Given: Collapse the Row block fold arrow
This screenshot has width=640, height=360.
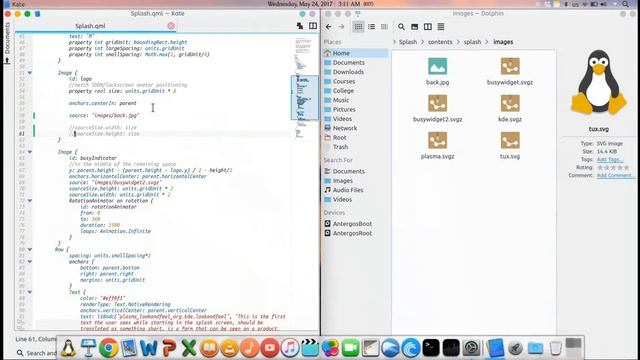Looking at the screenshot, I should pyautogui.click(x=29, y=249).
